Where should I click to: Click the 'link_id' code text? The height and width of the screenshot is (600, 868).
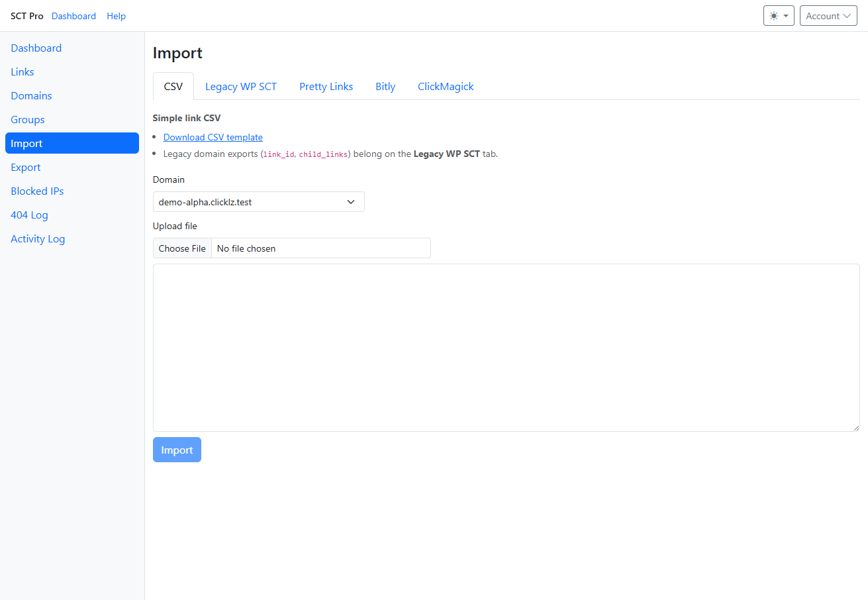(279, 154)
